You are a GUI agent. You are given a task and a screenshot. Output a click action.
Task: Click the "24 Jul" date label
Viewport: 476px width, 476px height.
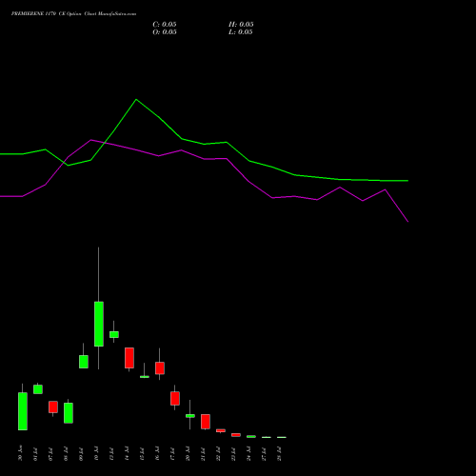(248, 454)
